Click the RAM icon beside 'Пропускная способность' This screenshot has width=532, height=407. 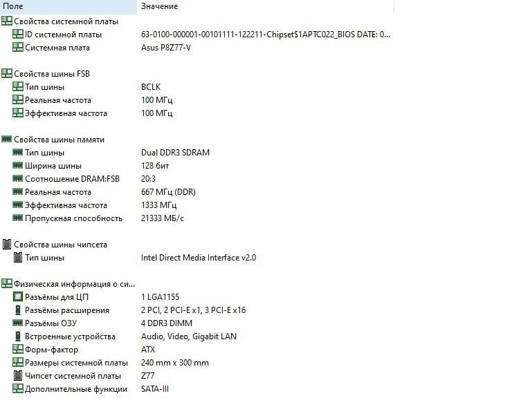pos(18,218)
